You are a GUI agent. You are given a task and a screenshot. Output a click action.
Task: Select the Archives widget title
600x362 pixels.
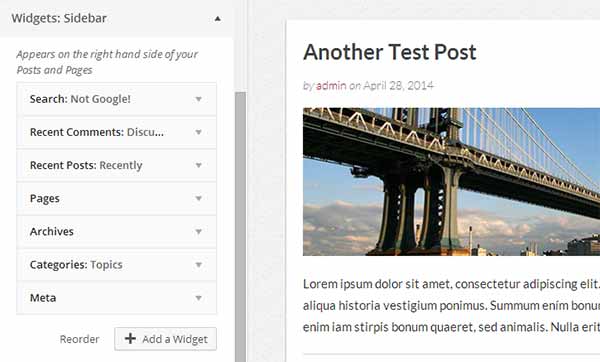point(52,232)
